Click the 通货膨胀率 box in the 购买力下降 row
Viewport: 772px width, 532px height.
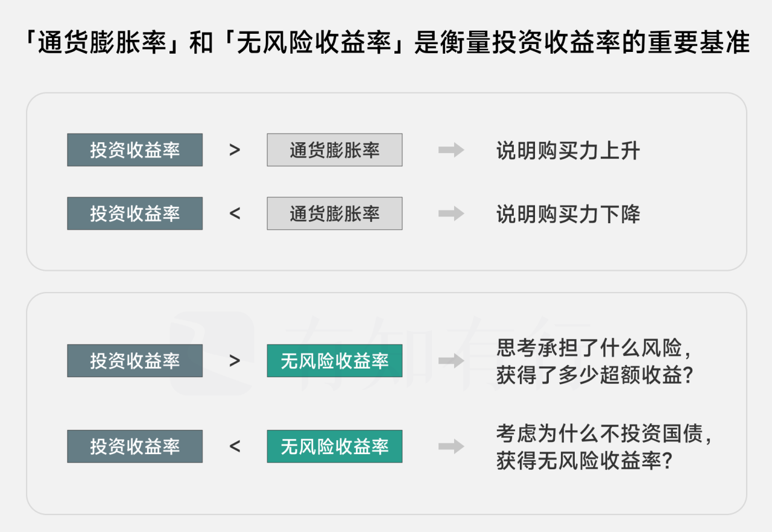click(334, 214)
